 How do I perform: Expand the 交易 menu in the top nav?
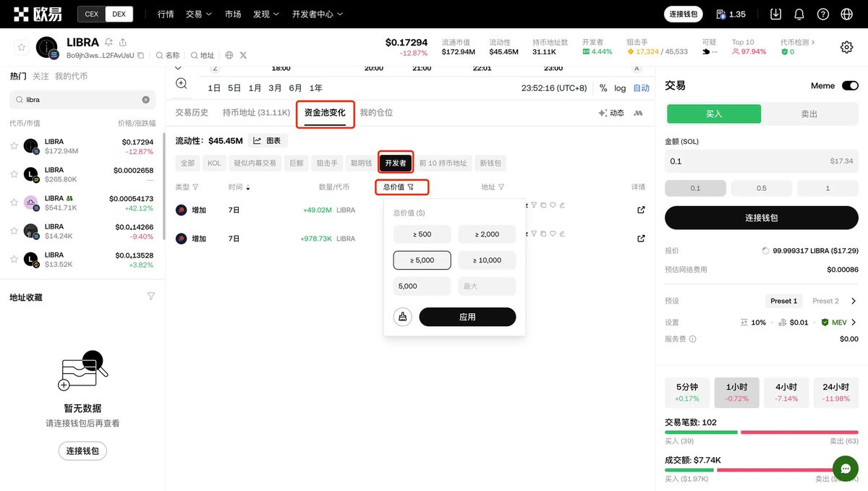pos(199,14)
